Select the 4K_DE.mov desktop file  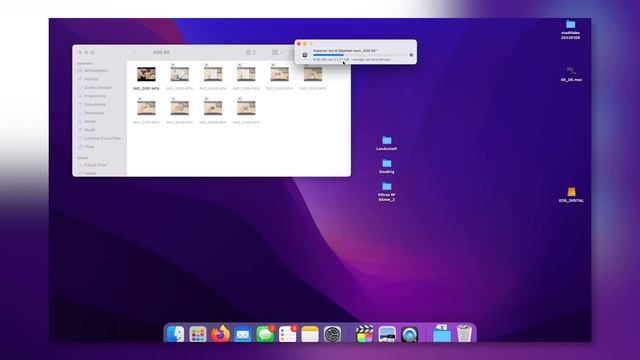571,74
